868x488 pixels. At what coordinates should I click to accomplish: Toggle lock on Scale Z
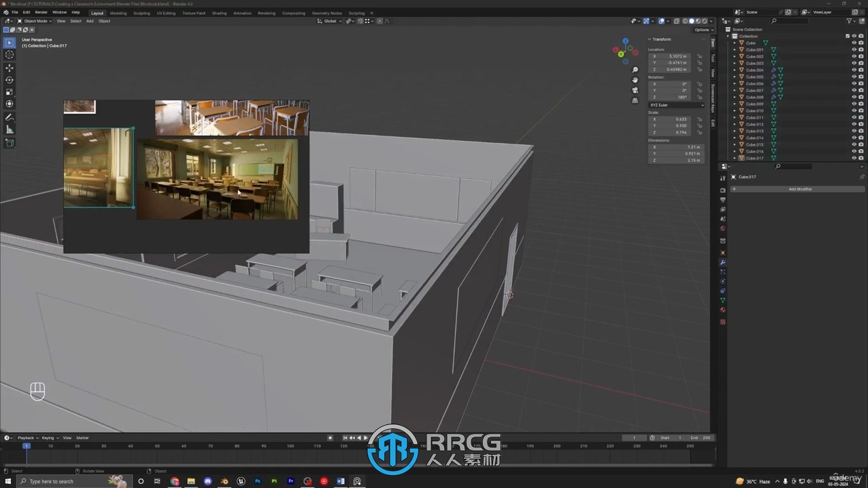coord(699,132)
